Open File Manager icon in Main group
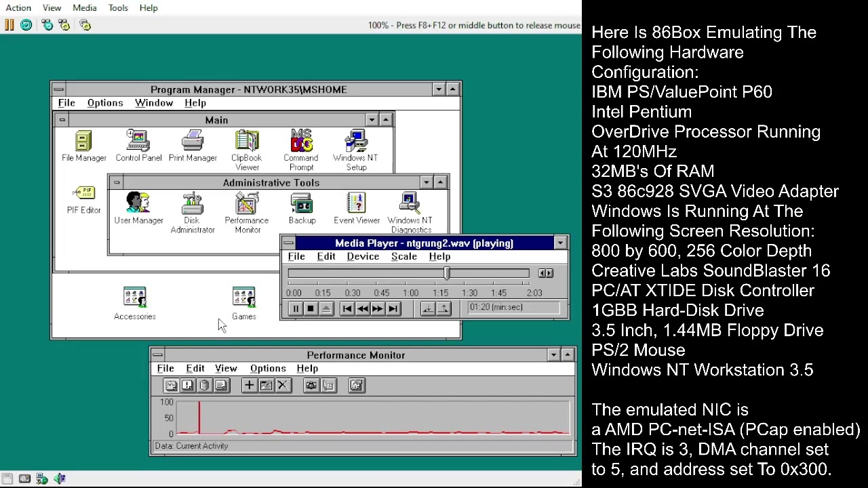The image size is (868, 488). pos(83,146)
